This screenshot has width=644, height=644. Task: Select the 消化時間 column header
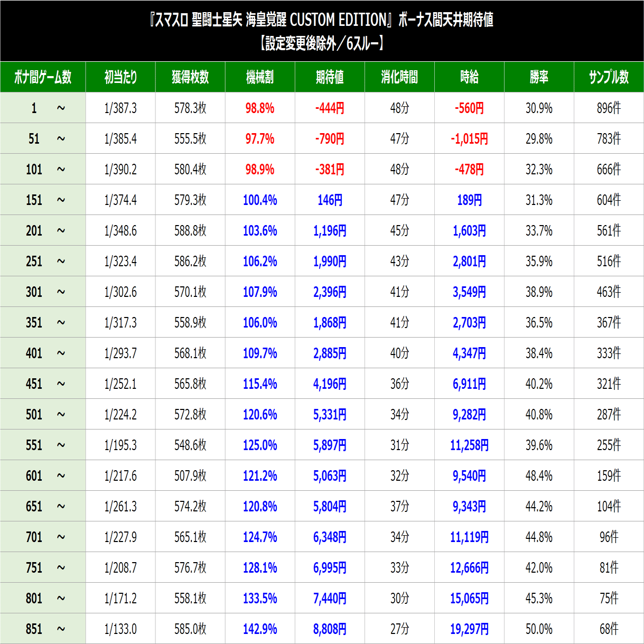tap(399, 77)
